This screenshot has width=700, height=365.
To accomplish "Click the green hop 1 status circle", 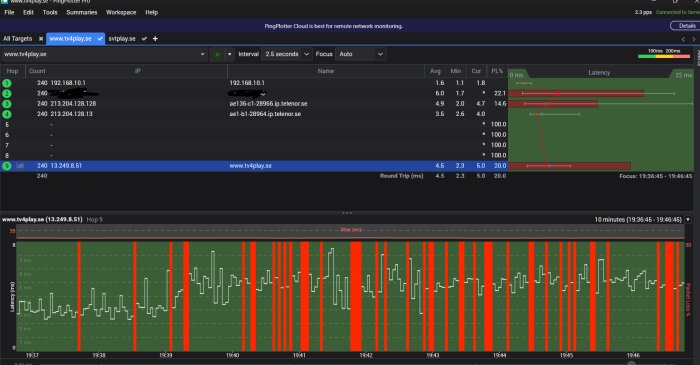I will click(7, 83).
